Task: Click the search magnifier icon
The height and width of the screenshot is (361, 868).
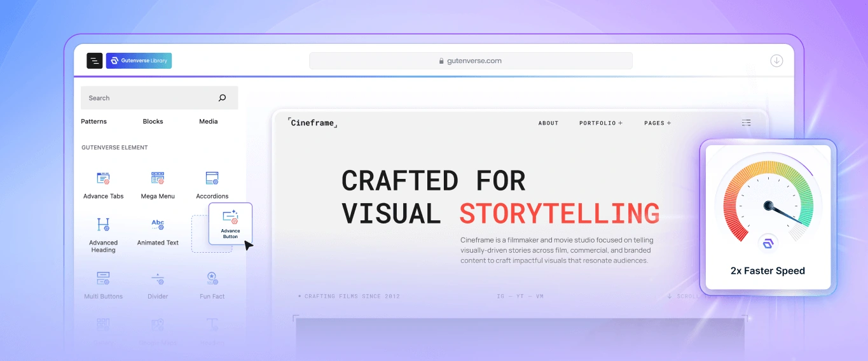Action: (x=222, y=98)
